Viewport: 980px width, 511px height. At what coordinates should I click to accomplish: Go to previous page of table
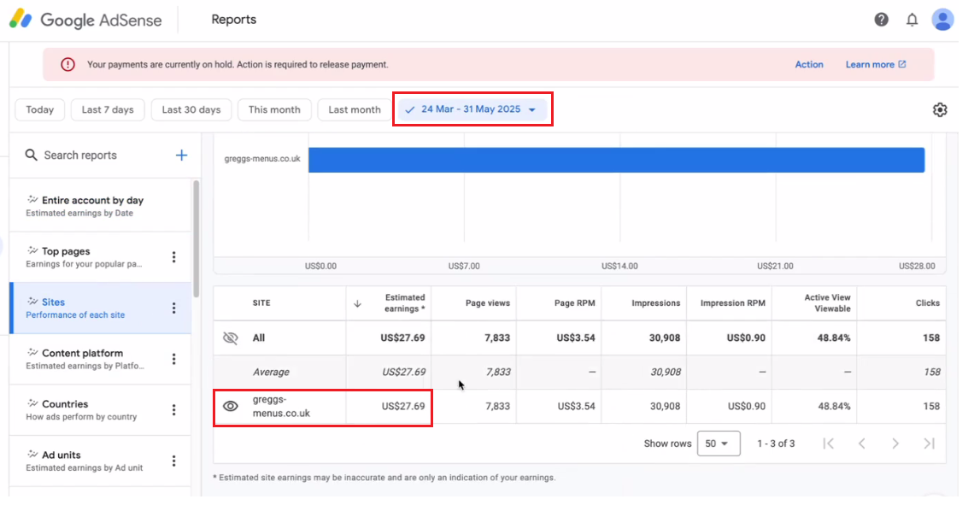[862, 443]
